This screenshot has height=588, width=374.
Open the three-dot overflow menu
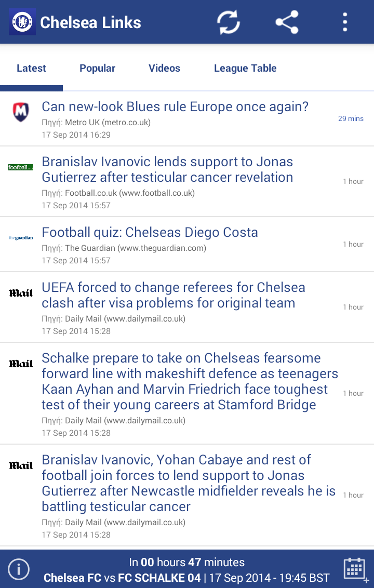pyautogui.click(x=345, y=22)
